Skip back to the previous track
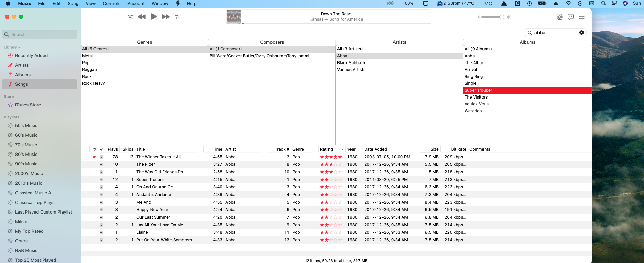The width and height of the screenshot is (644, 263). pos(142,17)
